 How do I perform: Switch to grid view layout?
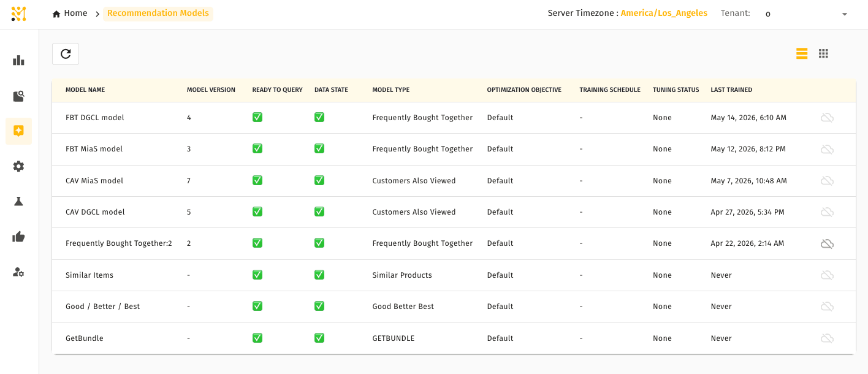click(823, 53)
